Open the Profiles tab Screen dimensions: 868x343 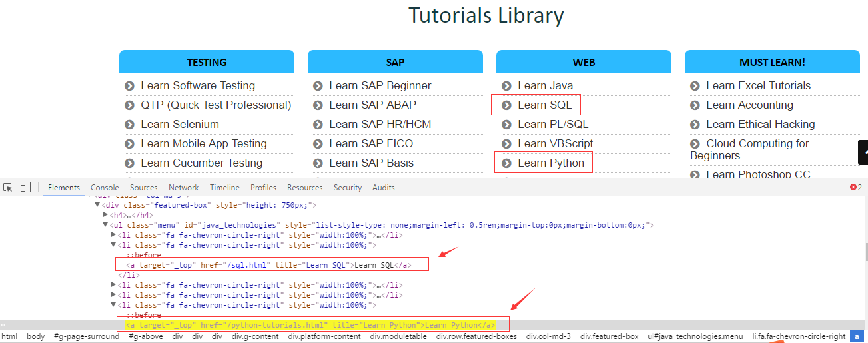point(264,188)
